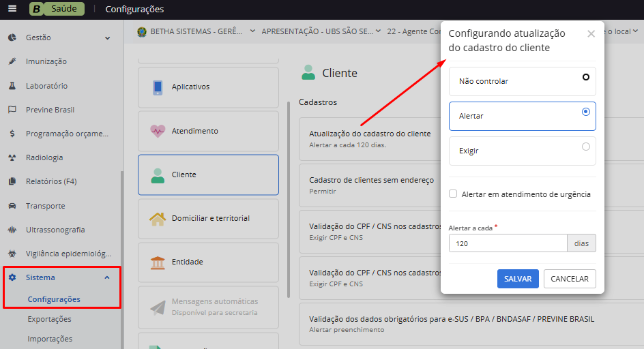This screenshot has height=349, width=644.
Task: Click the Imunização syringe icon
Action: pyautogui.click(x=12, y=61)
